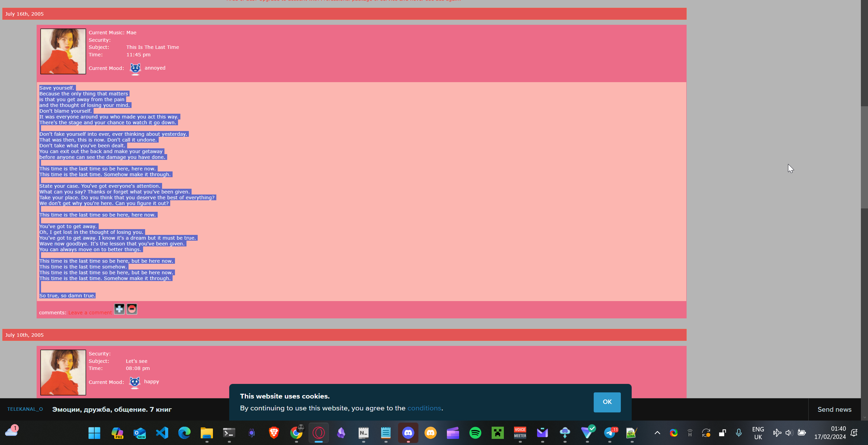The width and height of the screenshot is (868, 445).
Task: Click the "Current Music: Mae" label
Action: point(113,33)
